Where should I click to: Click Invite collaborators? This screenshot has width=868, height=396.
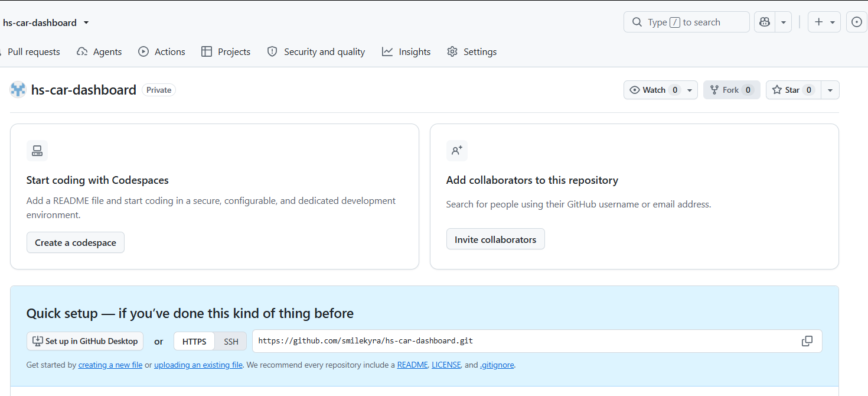point(495,239)
